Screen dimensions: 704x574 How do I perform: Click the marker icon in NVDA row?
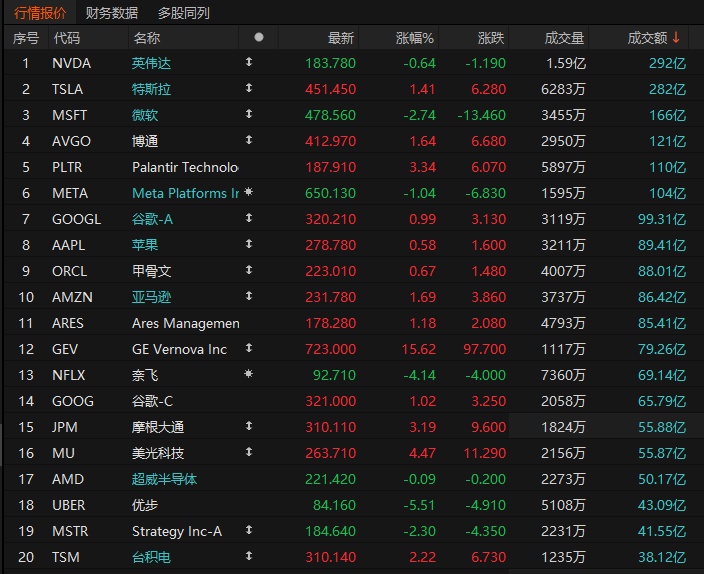coord(249,62)
